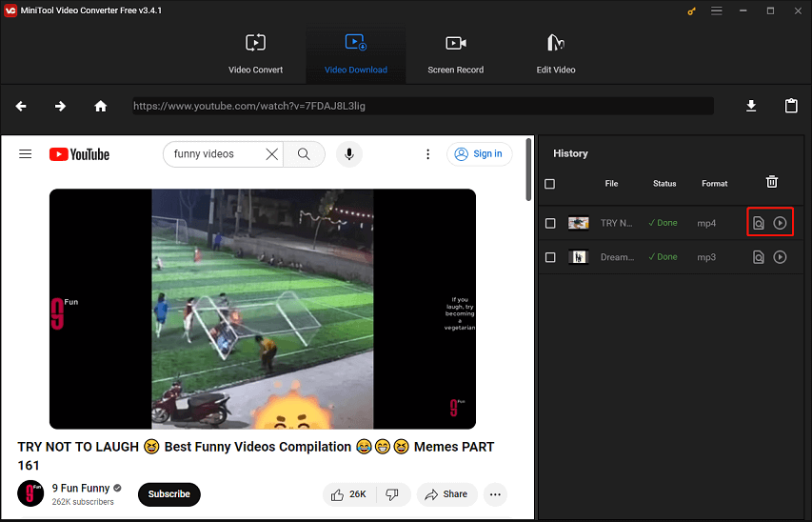
Task: Click the File column header
Action: pos(611,184)
